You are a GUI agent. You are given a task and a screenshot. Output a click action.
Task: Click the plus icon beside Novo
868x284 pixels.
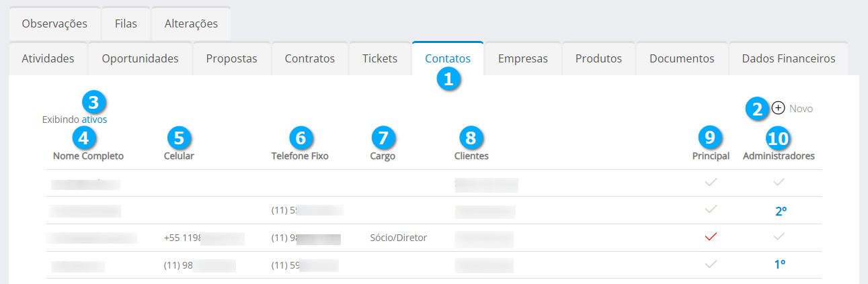778,108
